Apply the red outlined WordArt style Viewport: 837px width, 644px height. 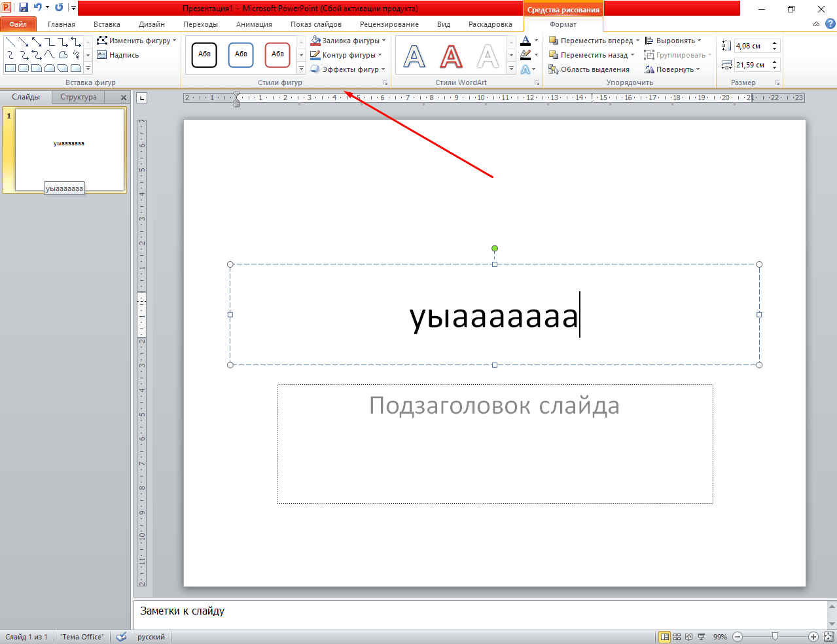click(451, 56)
